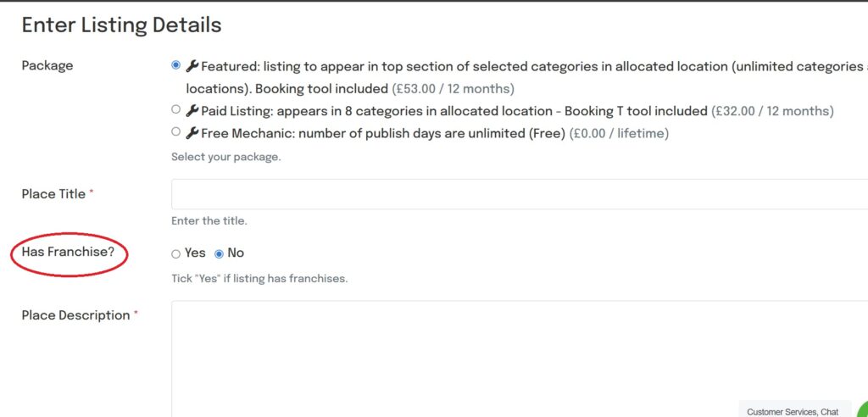Click the wrench icon beside Featured package
The height and width of the screenshot is (417, 868).
click(192, 66)
